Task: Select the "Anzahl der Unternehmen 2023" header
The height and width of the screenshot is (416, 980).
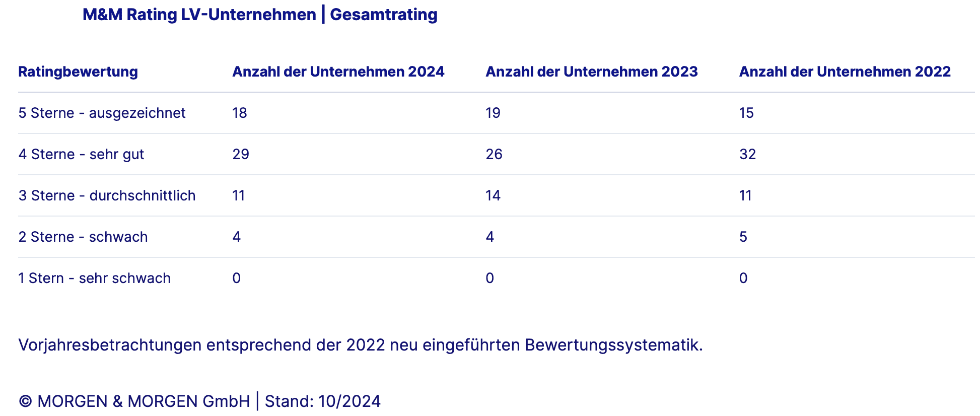Action: (x=591, y=72)
